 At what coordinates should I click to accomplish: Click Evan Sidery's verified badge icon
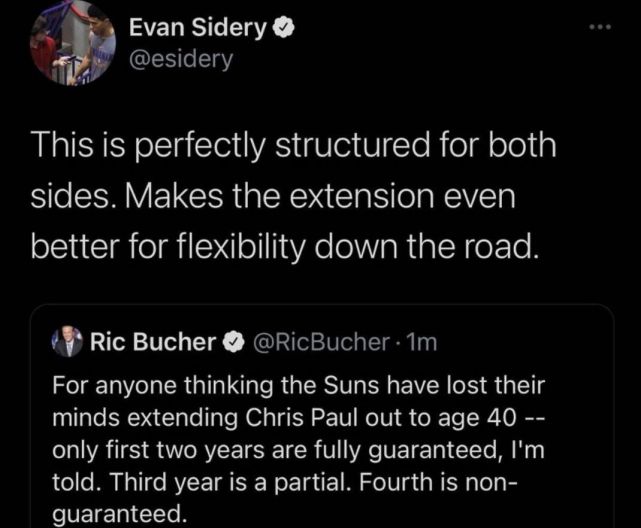[x=284, y=30]
